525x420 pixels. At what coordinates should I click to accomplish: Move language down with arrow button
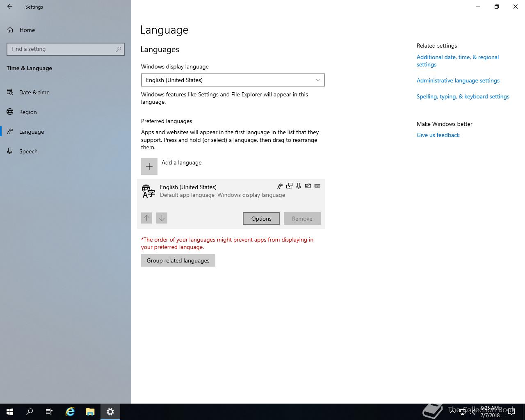pos(162,218)
